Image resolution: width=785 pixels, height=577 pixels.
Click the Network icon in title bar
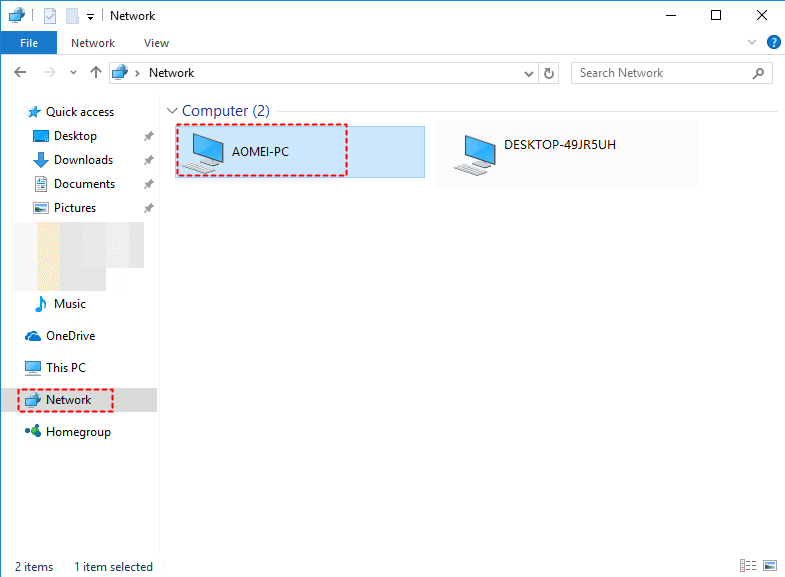click(17, 16)
